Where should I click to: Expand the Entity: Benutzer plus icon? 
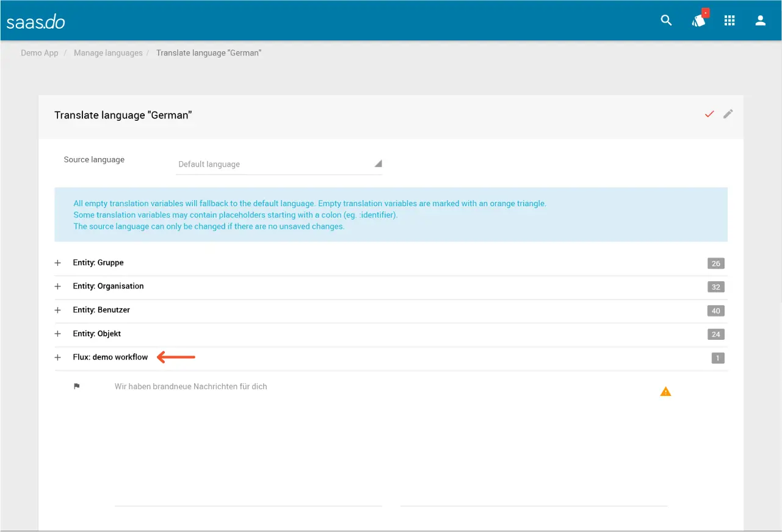click(58, 310)
